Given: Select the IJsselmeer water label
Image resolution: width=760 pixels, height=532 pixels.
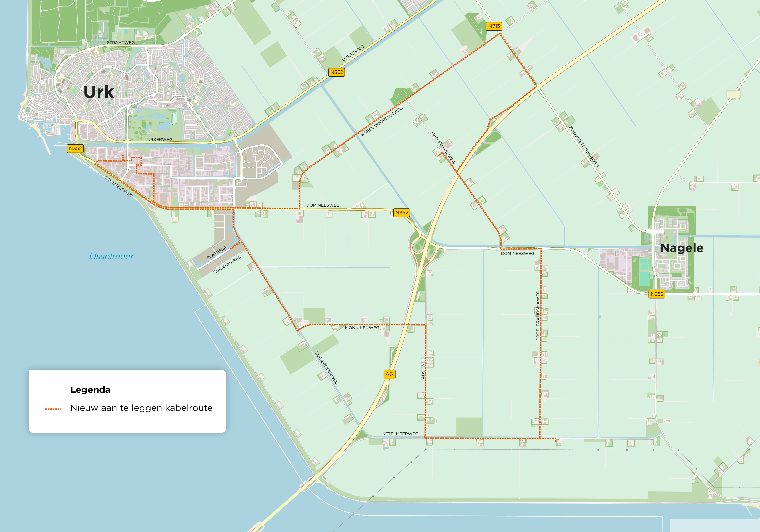Looking at the screenshot, I should (x=112, y=256).
